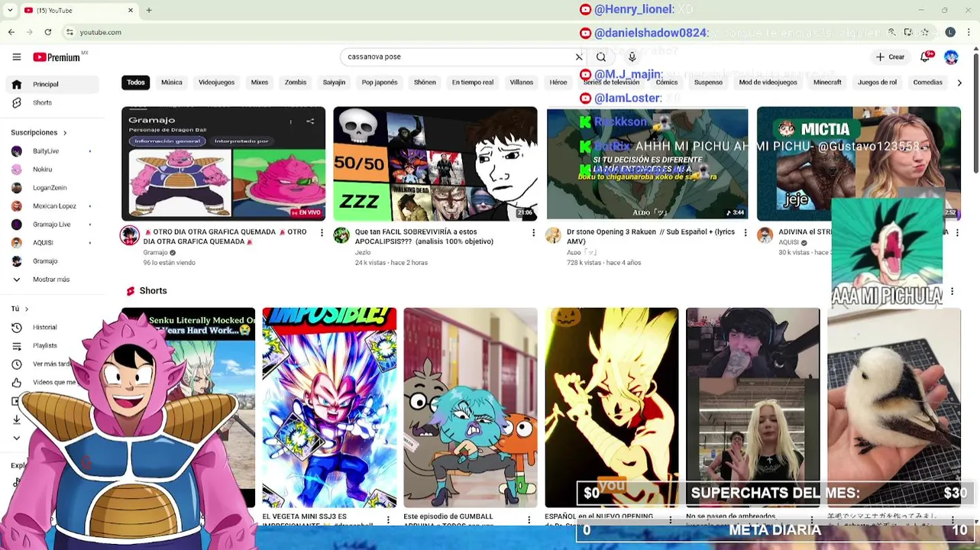Show more filter chips with right arrow
The image size is (980, 550).
[x=959, y=82]
